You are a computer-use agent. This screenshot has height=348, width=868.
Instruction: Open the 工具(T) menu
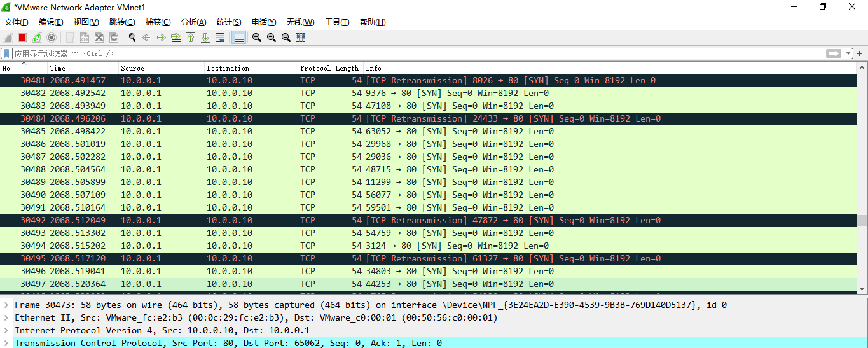(337, 22)
